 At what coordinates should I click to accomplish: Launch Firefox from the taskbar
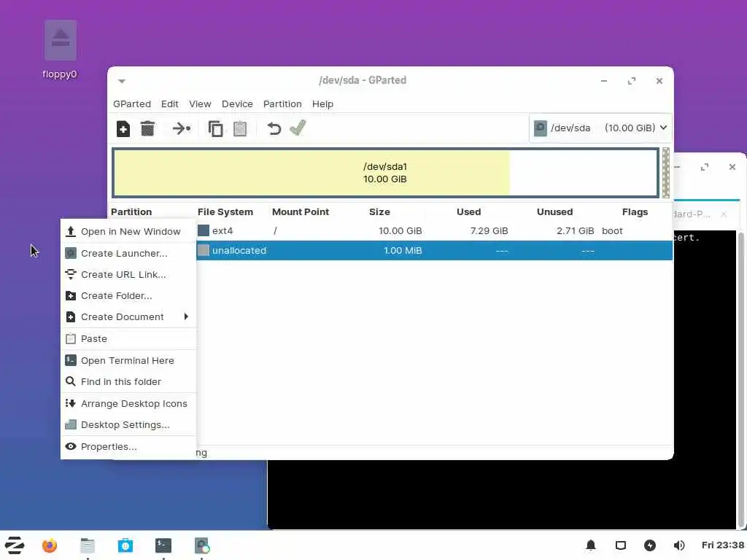(50, 545)
